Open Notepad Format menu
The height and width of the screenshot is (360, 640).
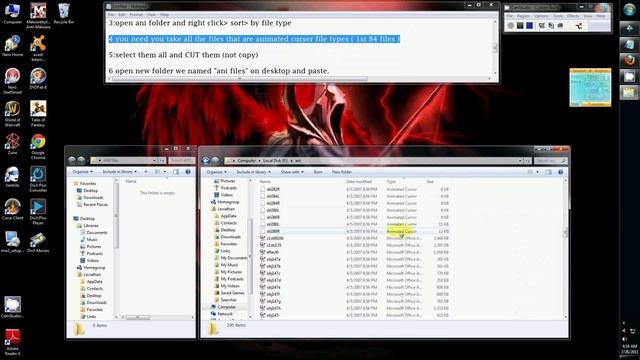point(136,15)
